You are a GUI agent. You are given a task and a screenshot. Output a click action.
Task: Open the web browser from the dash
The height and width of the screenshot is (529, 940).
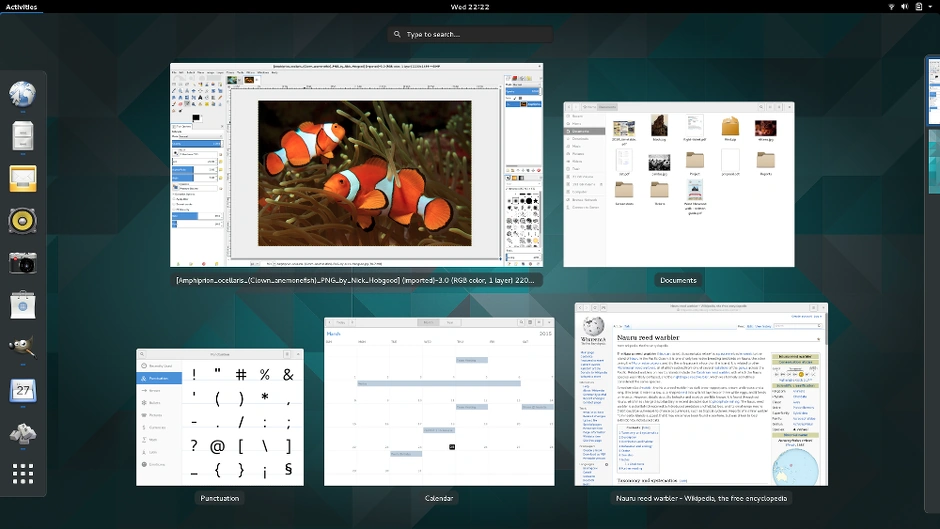[23, 94]
